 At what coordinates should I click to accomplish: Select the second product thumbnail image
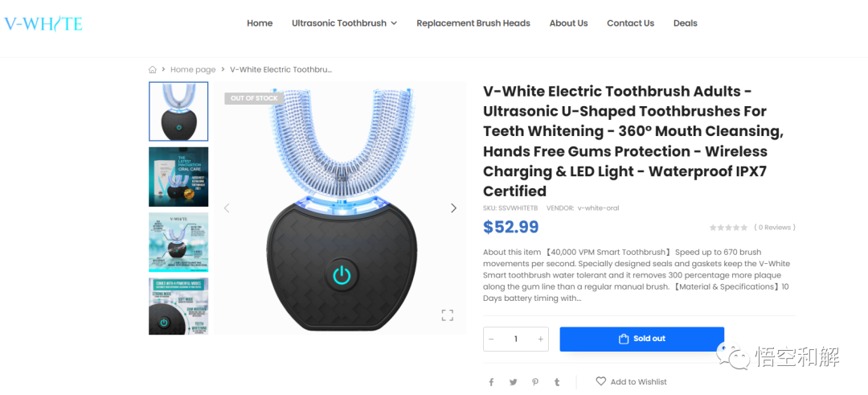coord(178,177)
